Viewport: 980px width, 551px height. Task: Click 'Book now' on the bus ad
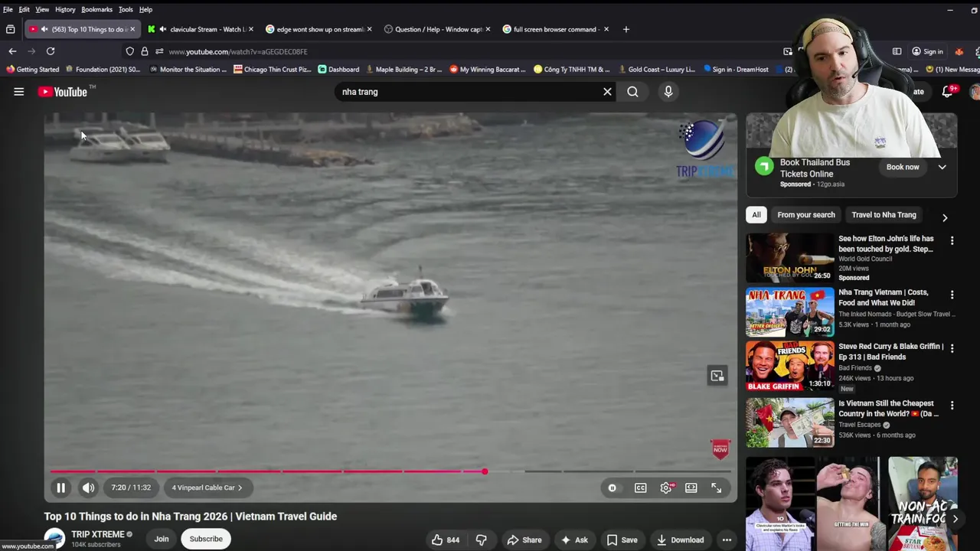click(x=903, y=167)
